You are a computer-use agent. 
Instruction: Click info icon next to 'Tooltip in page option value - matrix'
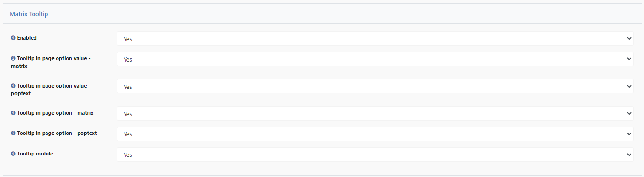pyautogui.click(x=13, y=58)
